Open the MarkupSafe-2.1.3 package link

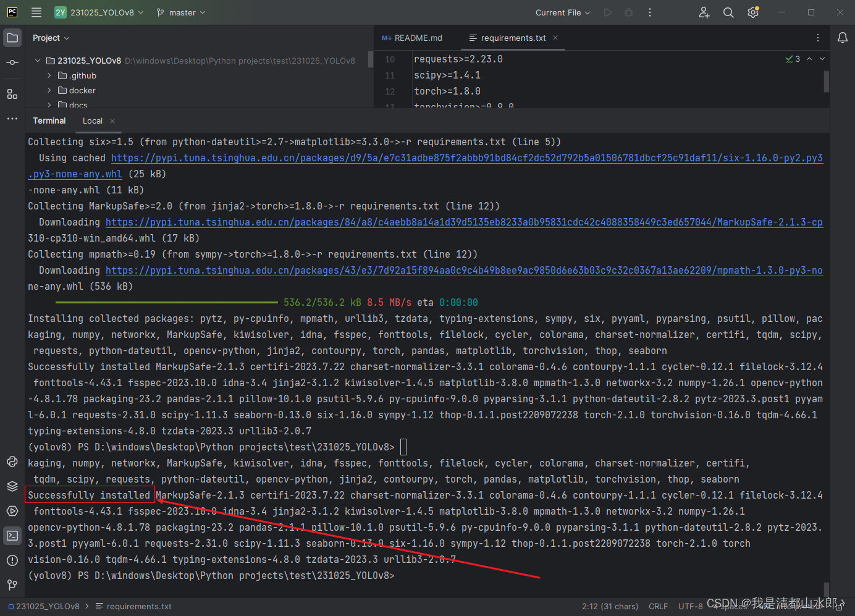[464, 222]
